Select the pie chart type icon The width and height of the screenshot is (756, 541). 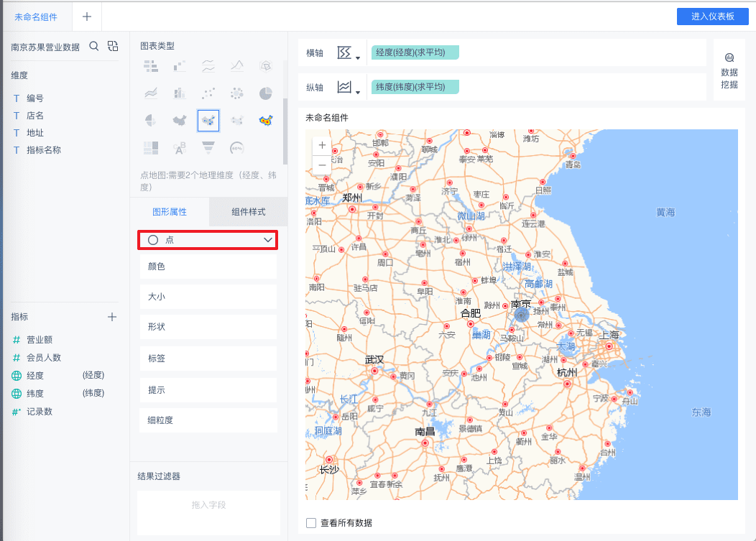(266, 93)
